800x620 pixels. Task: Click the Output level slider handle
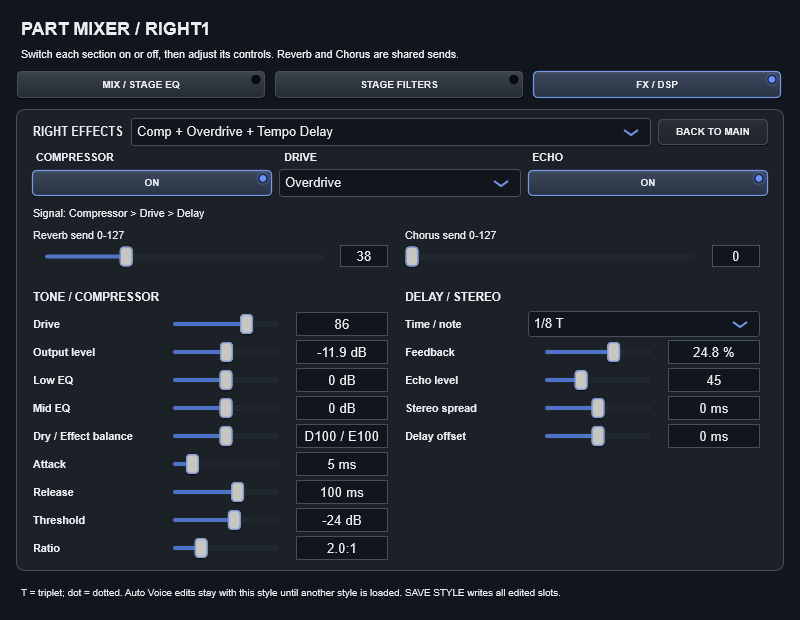pyautogui.click(x=227, y=352)
